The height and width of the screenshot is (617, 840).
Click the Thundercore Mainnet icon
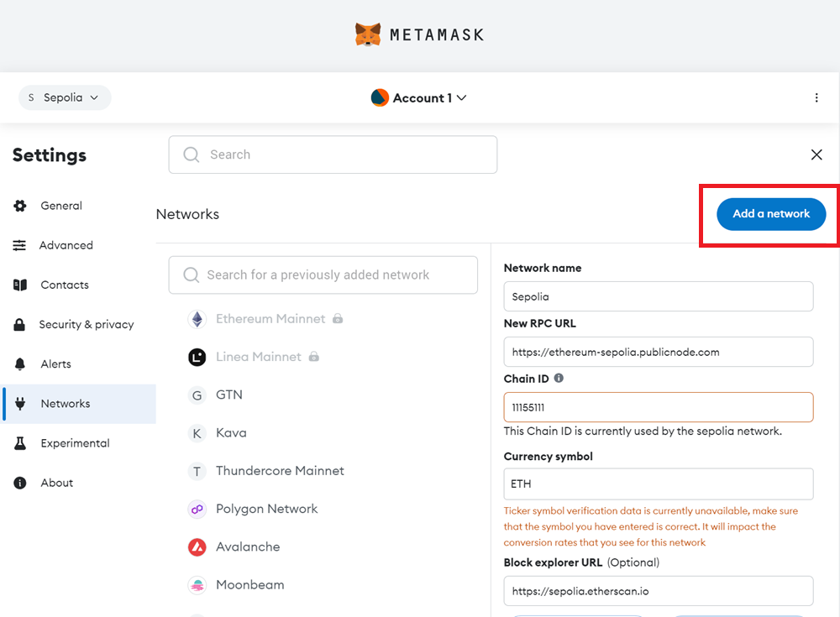[x=197, y=471]
